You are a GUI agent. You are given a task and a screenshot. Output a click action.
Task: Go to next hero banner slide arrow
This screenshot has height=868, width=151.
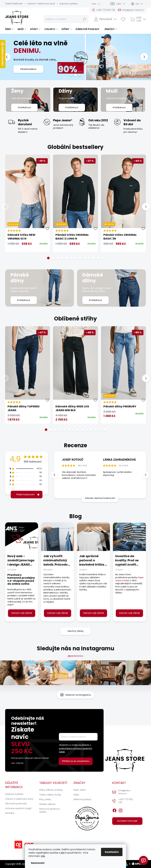pyautogui.click(x=144, y=57)
